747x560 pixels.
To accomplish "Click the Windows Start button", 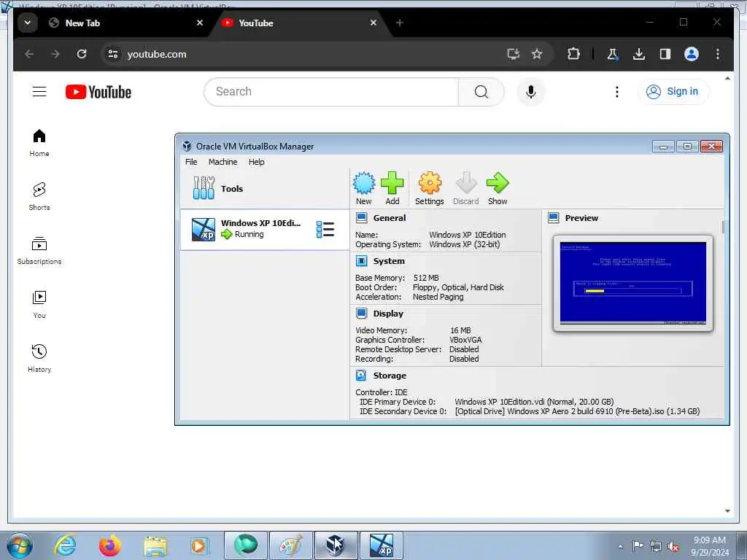I will [20, 545].
